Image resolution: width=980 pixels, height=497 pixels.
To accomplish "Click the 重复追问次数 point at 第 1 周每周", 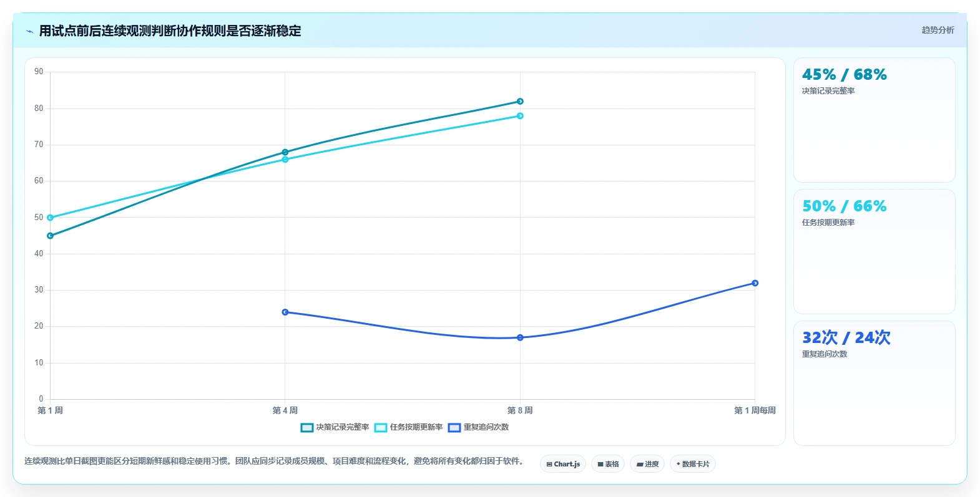I will 755,283.
